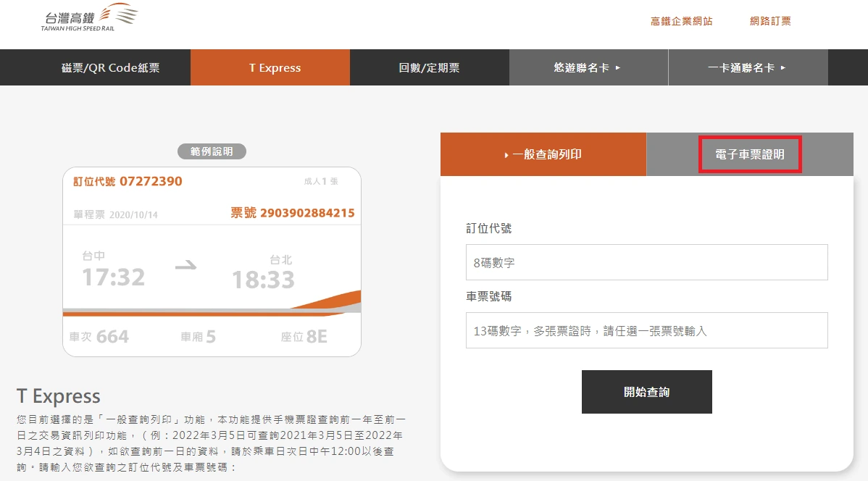Open the 網路訂票 link

pyautogui.click(x=770, y=21)
